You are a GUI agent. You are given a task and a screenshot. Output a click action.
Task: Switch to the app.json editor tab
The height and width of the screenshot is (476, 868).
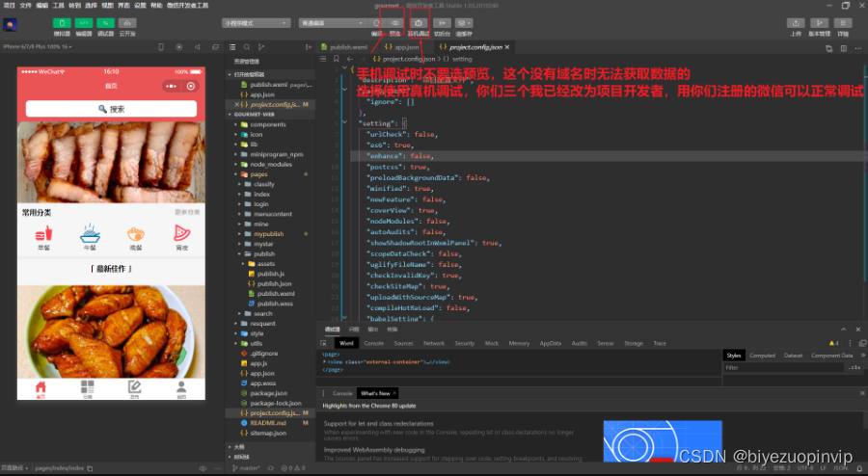[x=402, y=47]
